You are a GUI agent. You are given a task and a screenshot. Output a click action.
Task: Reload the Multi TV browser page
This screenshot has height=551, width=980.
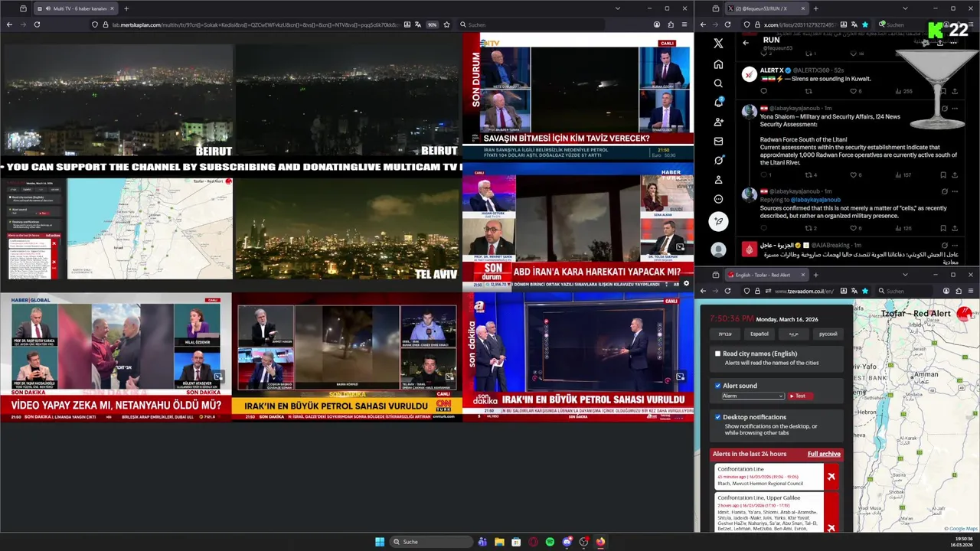click(37, 24)
